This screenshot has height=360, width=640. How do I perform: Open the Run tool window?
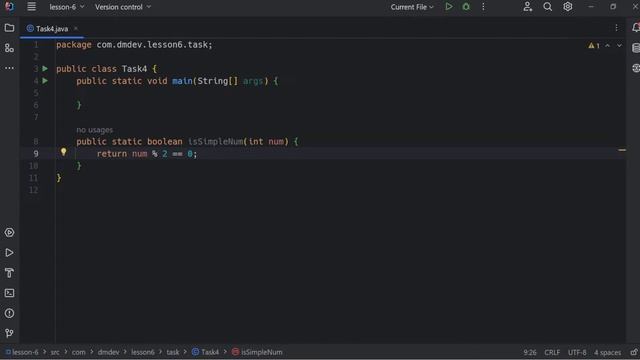point(9,253)
